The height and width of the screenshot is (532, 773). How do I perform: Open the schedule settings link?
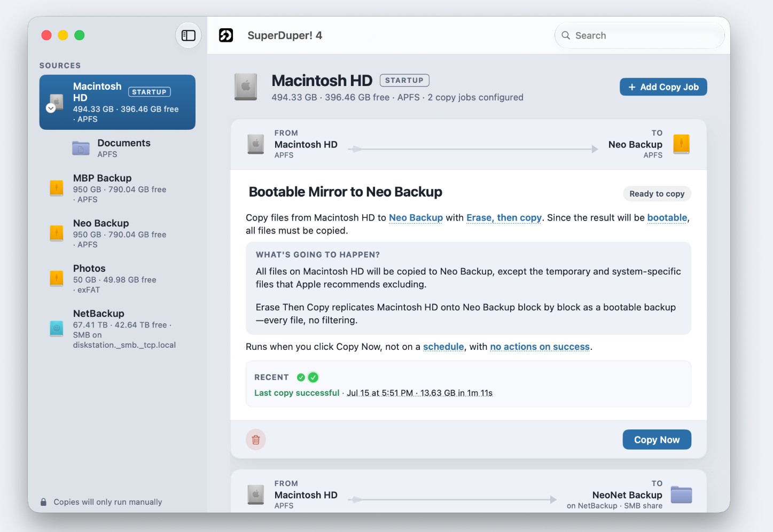(x=443, y=347)
